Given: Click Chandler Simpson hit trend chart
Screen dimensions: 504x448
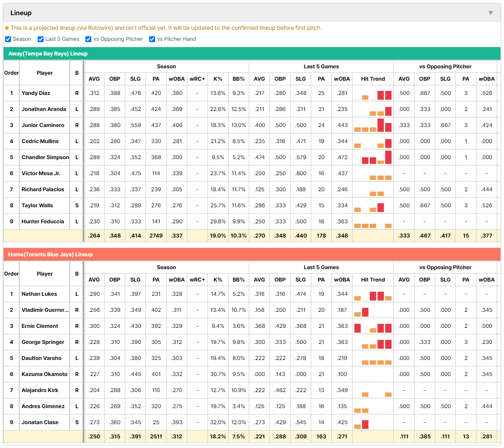Looking at the screenshot, I should coord(373,157).
